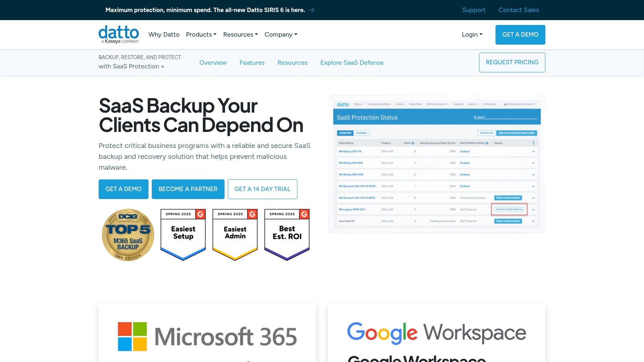Expand the Company dropdown menu
Viewport: 644px width, 362px height.
click(x=281, y=35)
